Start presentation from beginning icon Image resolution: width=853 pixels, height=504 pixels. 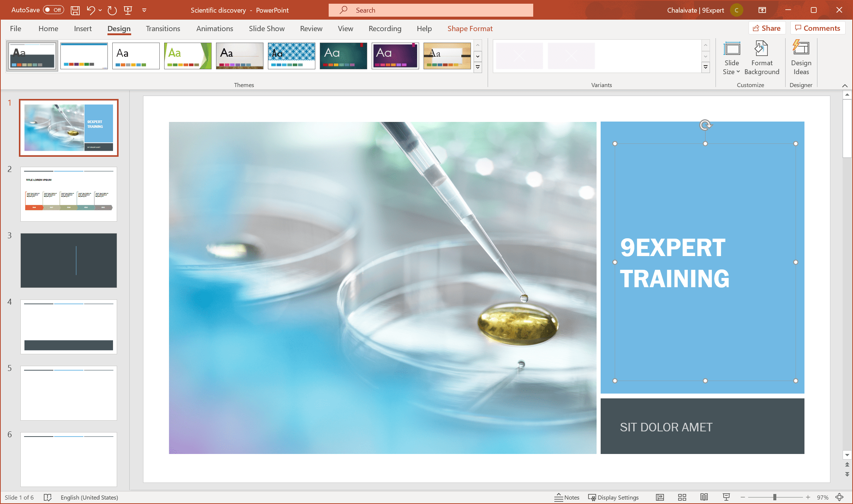click(128, 10)
